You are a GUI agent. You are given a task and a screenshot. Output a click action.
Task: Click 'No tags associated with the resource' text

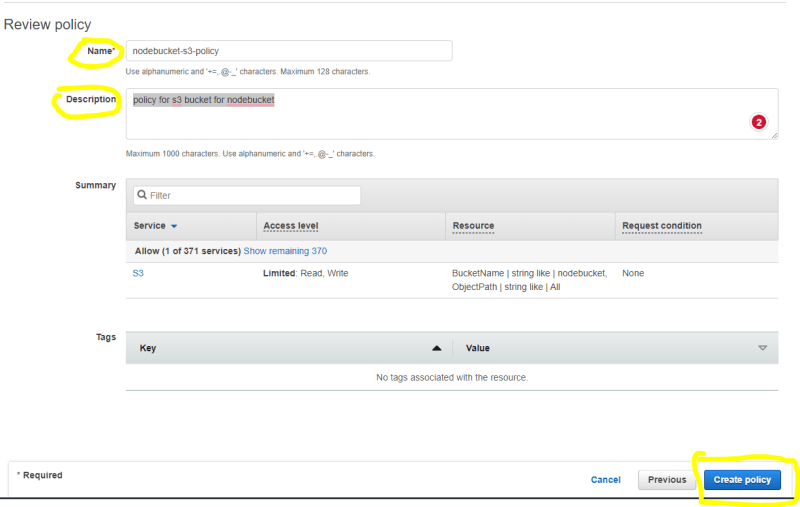coord(452,377)
